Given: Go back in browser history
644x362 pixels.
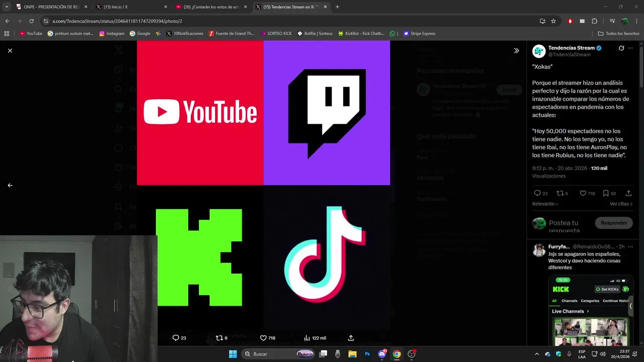Looking at the screenshot, I should 7,21.
